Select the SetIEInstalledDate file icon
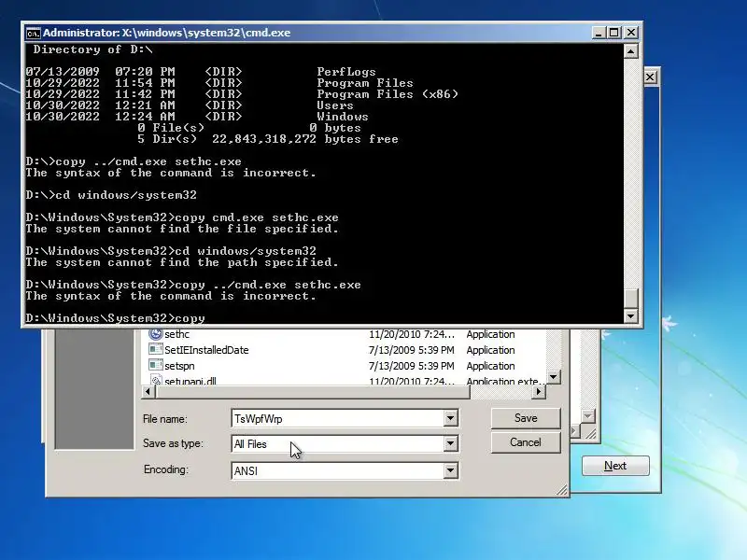 pyautogui.click(x=156, y=349)
